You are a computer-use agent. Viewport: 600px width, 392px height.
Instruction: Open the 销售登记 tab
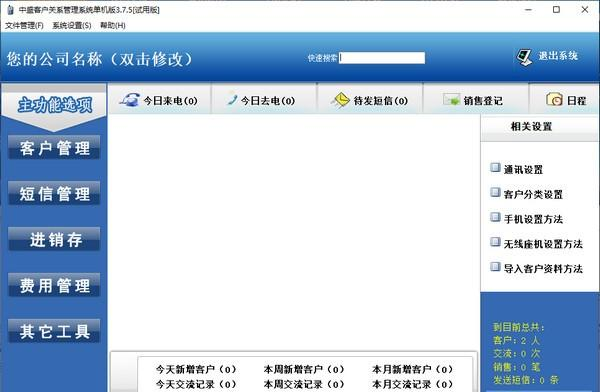click(476, 100)
